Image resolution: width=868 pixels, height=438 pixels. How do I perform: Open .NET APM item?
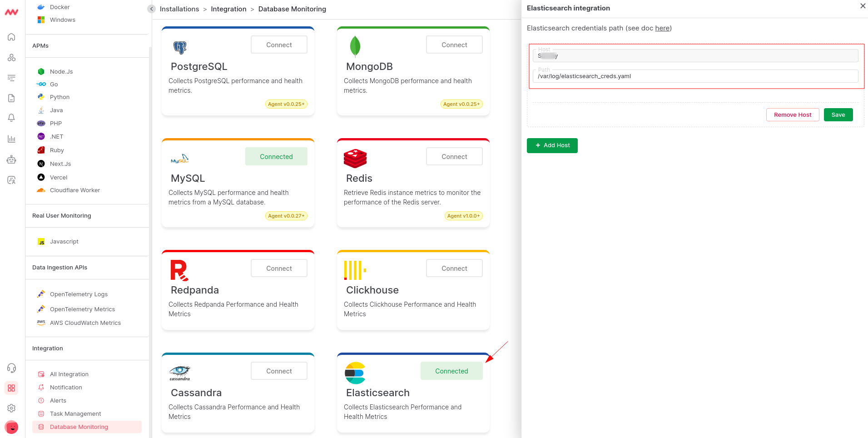(56, 136)
